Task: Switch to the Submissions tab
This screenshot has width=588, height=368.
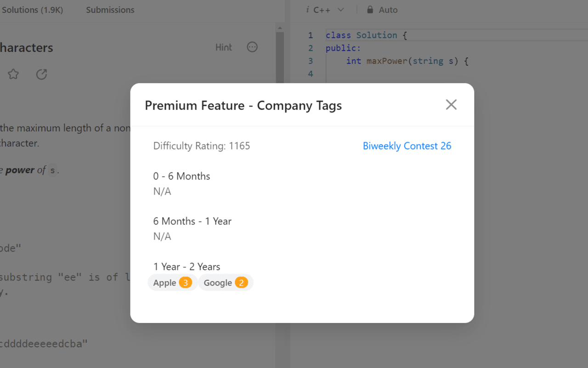Action: [x=110, y=10]
